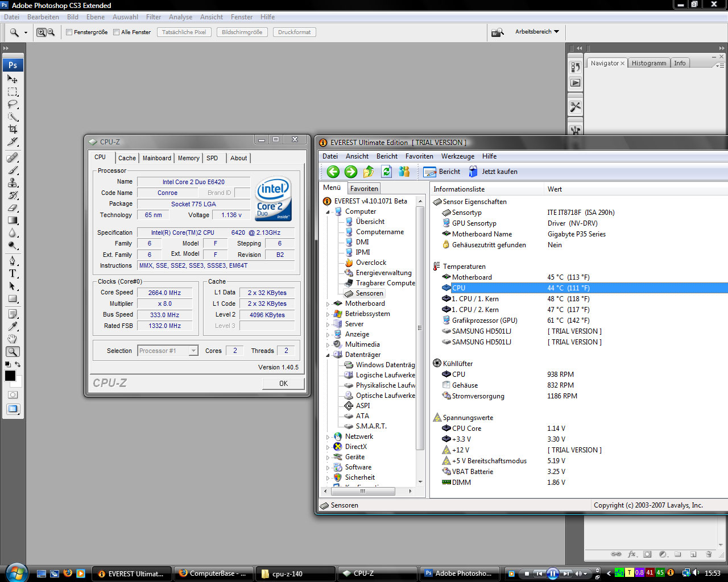
Task: Open ComputerBase taskbar button
Action: pos(213,573)
